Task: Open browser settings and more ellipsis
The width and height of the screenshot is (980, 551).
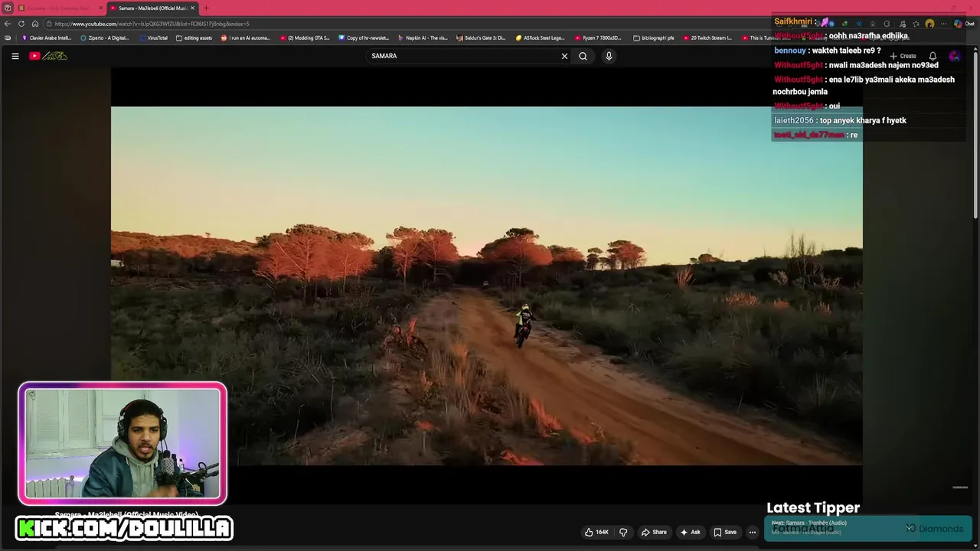Action: [943, 24]
